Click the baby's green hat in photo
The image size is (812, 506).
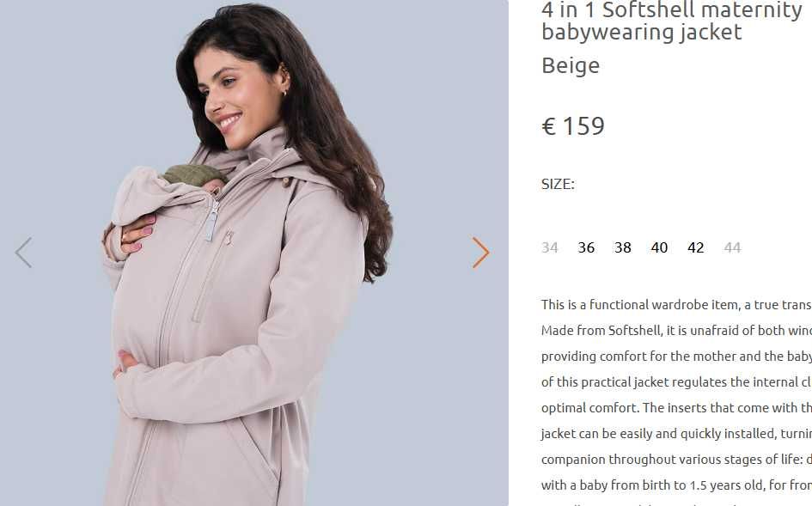click(x=192, y=174)
